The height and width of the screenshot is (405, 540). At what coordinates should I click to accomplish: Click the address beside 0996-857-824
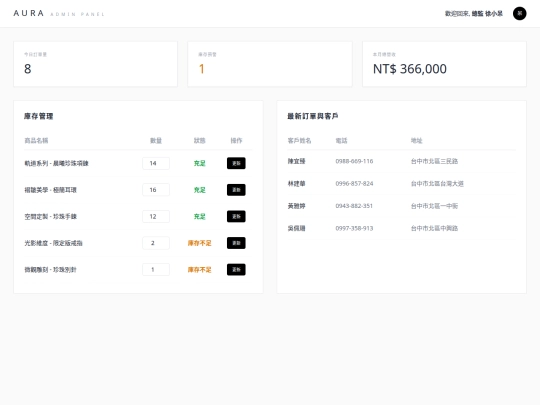point(437,184)
